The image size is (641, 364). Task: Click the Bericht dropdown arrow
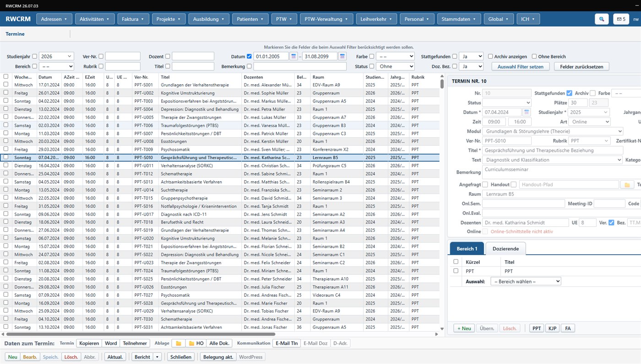click(x=158, y=357)
